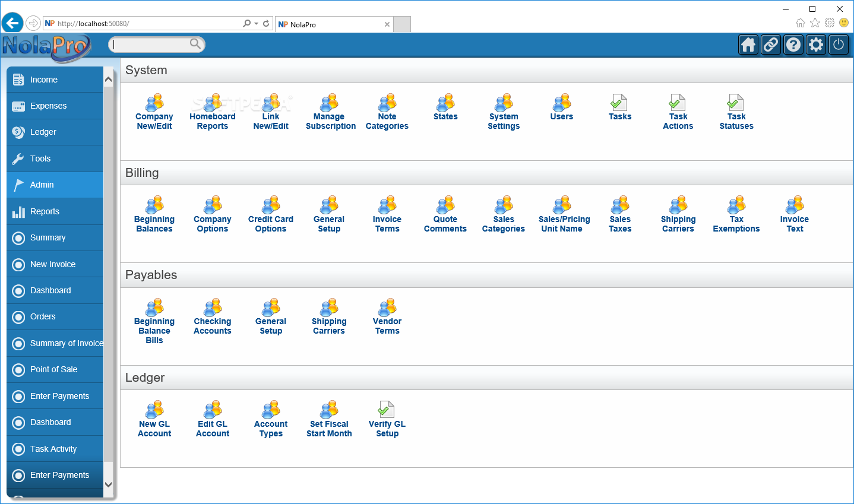Open Invoice Terms

(387, 214)
